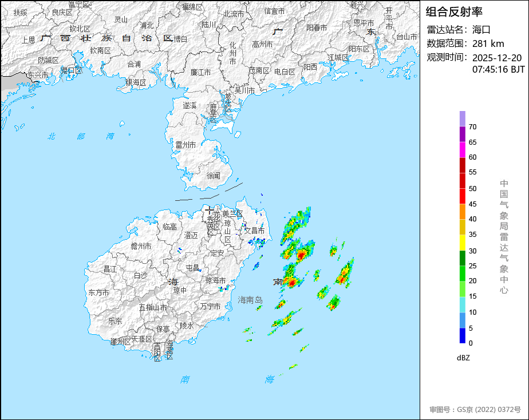Click the observation date 2025-12-20
Screen dimensions: 529x420
pyautogui.click(x=497, y=58)
